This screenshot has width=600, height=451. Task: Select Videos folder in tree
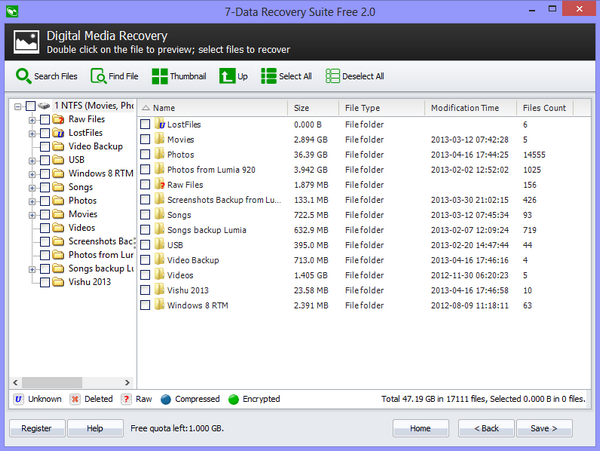(x=82, y=228)
